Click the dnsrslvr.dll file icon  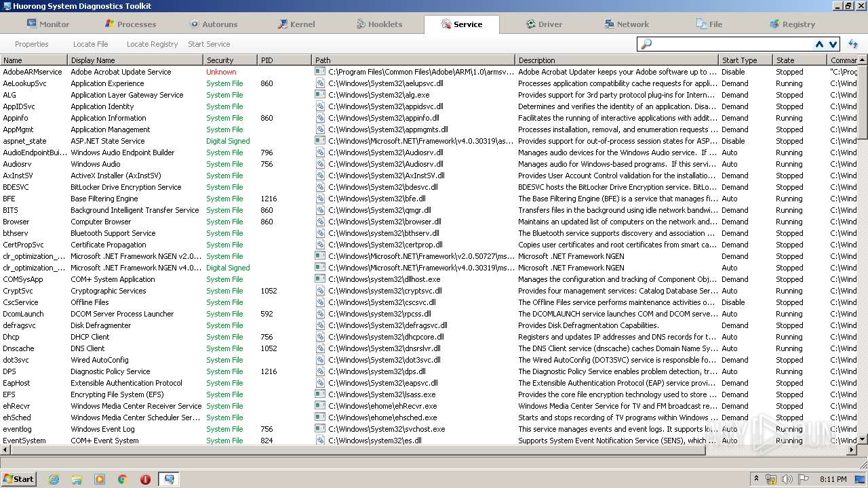[320, 348]
